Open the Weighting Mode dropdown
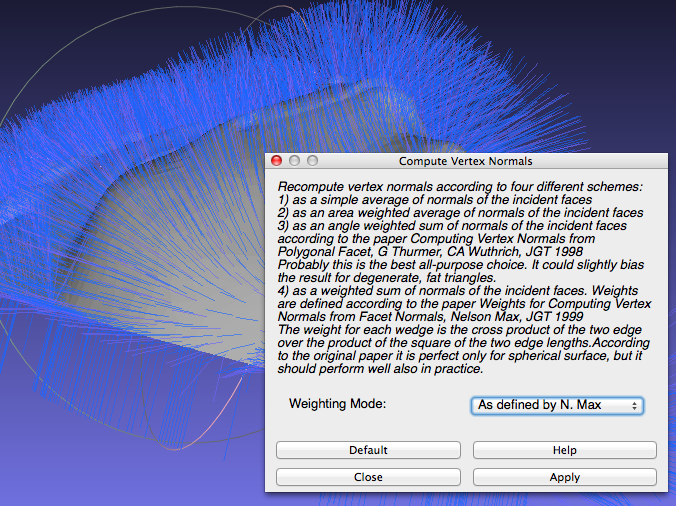The width and height of the screenshot is (676, 506). pos(557,406)
